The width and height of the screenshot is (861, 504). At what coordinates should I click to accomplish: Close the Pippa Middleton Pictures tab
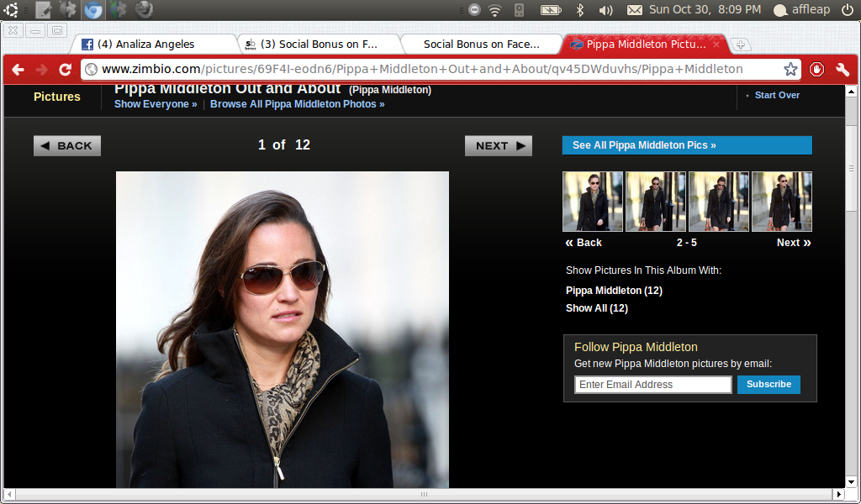tap(716, 45)
